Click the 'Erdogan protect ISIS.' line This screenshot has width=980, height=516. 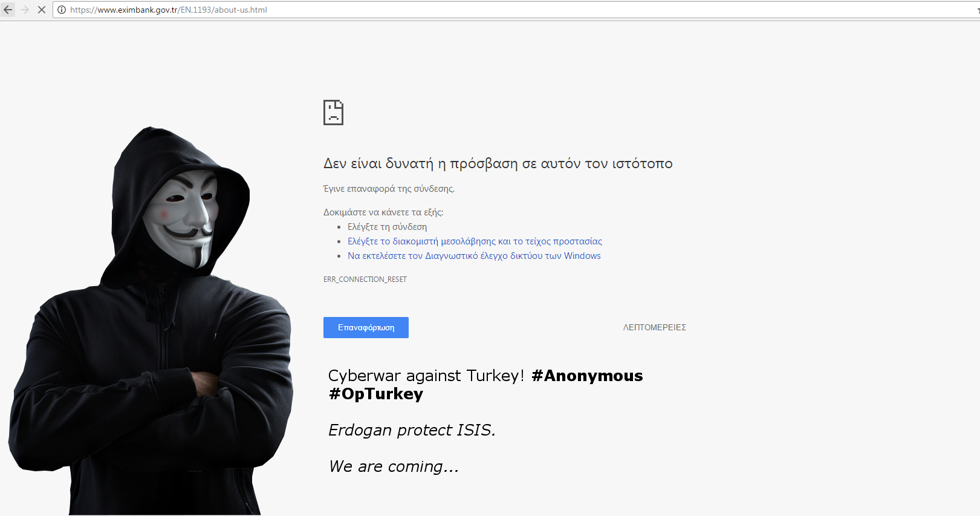pos(412,430)
